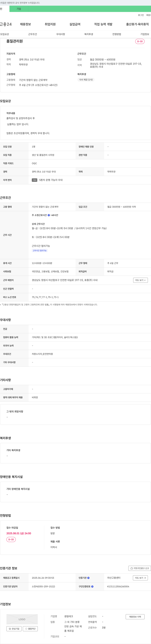Click the OQC keyword value
The width and height of the screenshot is (151, 644).
pyautogui.click(x=34, y=164)
